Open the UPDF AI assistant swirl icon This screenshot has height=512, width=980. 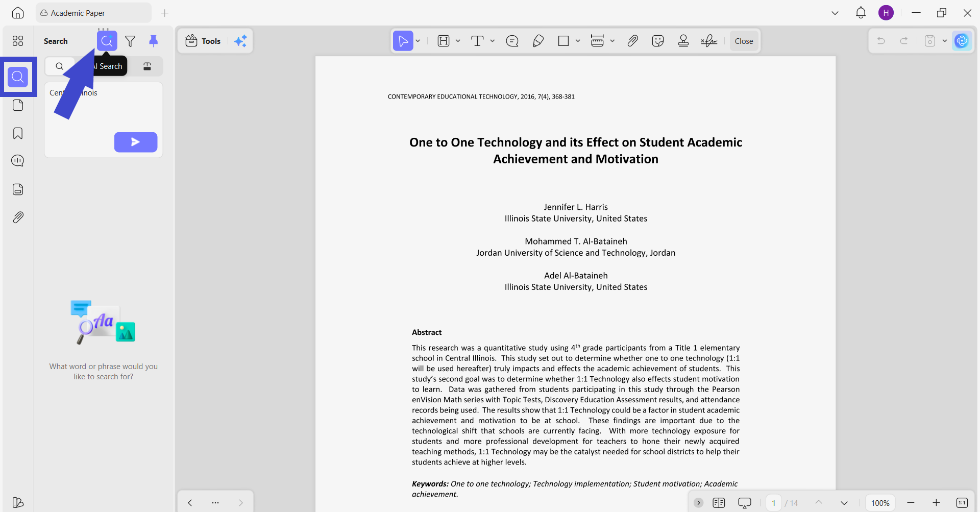962,41
